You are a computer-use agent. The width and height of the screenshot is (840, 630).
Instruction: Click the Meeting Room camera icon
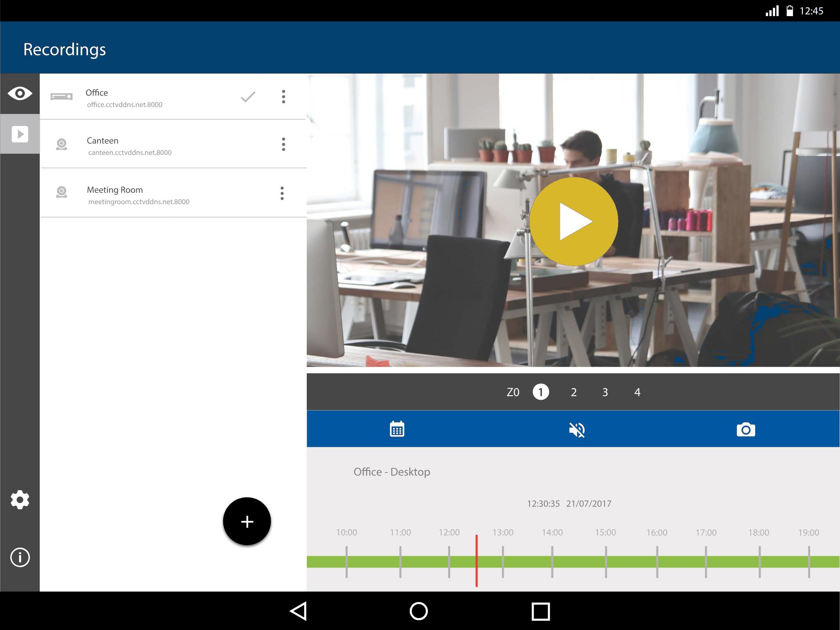[x=62, y=192]
